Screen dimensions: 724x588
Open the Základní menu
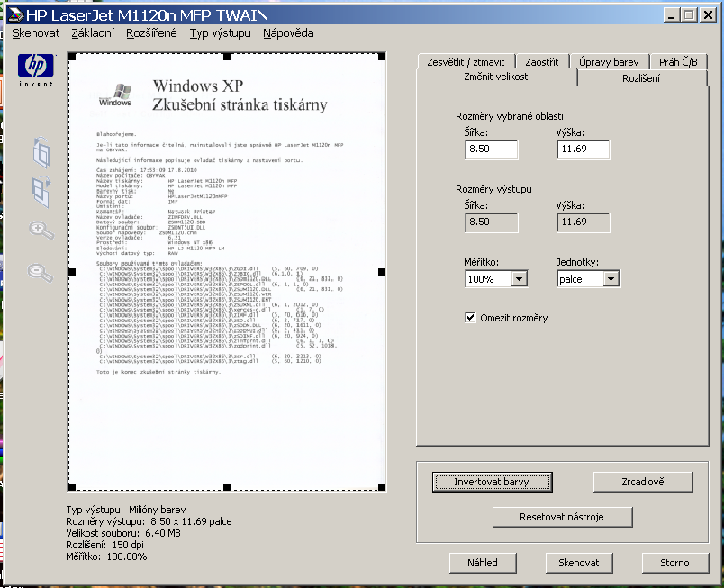(93, 33)
